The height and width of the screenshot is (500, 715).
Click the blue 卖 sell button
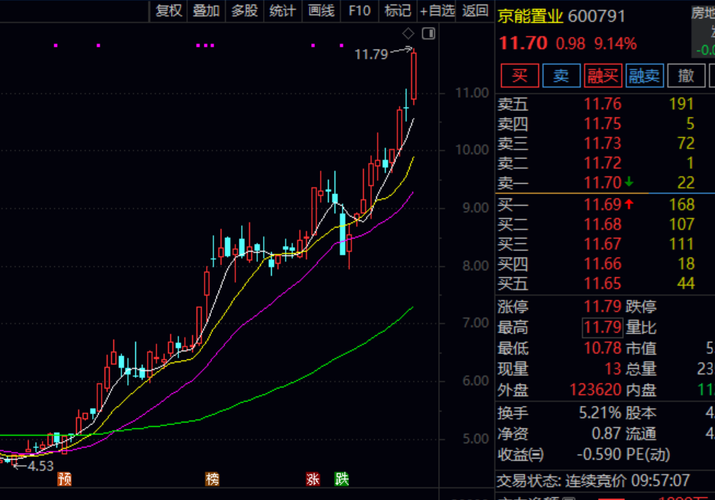click(x=561, y=75)
